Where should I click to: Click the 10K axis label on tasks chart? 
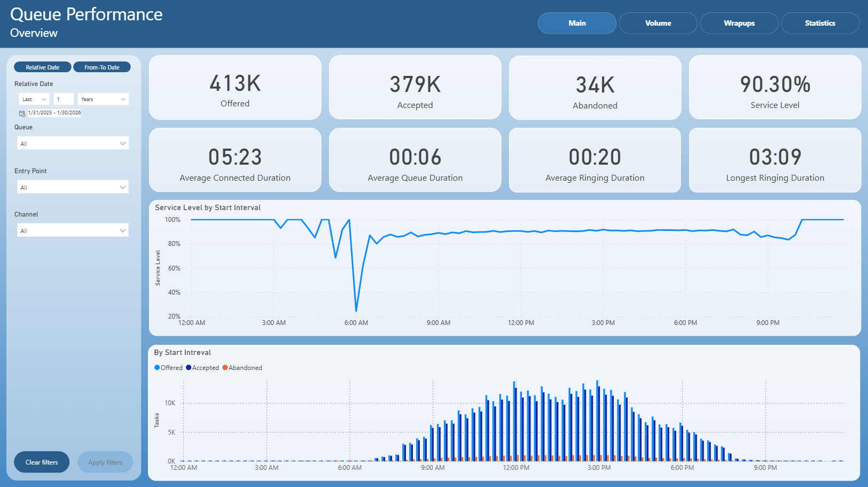(x=170, y=403)
